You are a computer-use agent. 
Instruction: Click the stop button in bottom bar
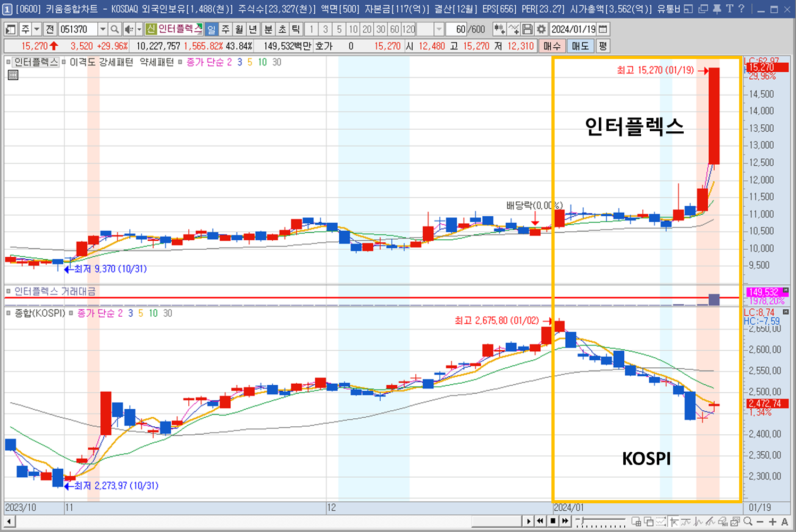[x=553, y=521]
